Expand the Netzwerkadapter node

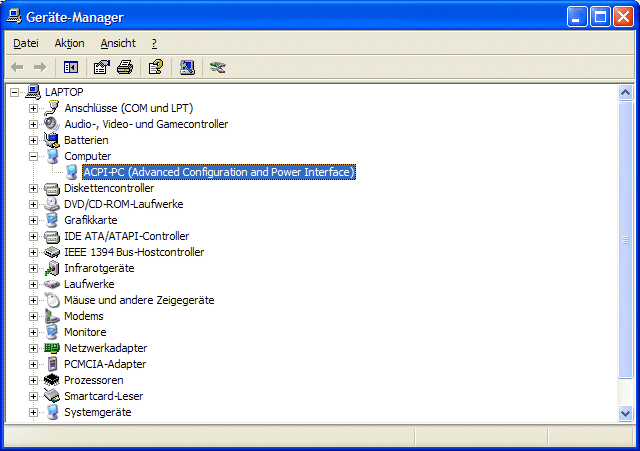click(x=33, y=348)
